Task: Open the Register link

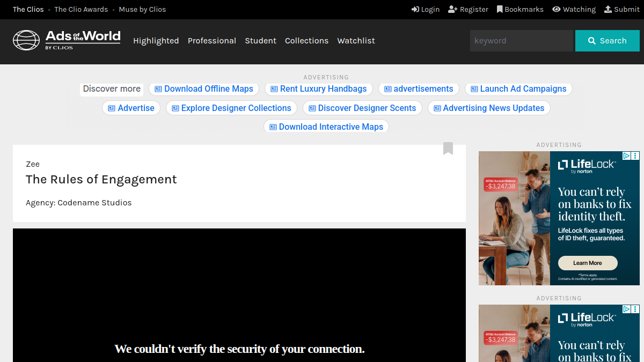Action: (x=468, y=9)
